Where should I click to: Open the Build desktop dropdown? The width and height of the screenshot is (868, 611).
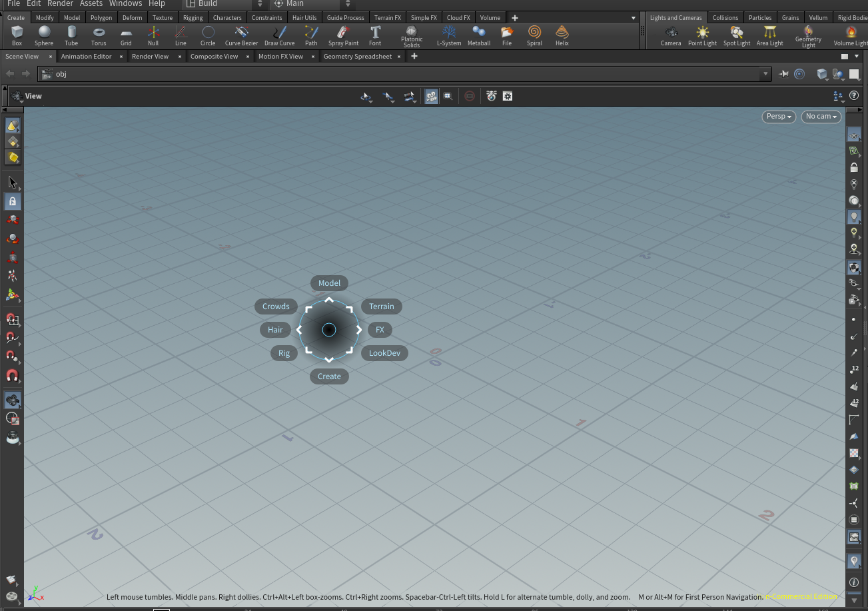tap(220, 4)
